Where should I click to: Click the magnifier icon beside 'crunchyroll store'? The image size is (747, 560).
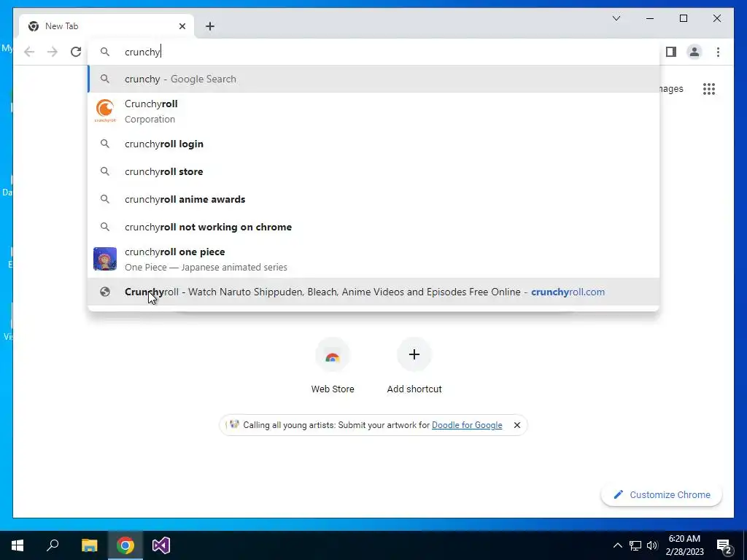(105, 171)
